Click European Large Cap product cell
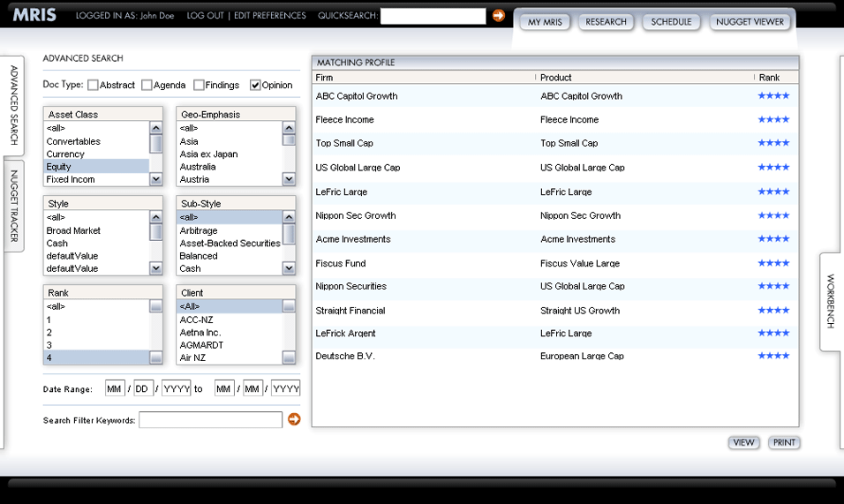Image resolution: width=844 pixels, height=504 pixels. [x=582, y=356]
